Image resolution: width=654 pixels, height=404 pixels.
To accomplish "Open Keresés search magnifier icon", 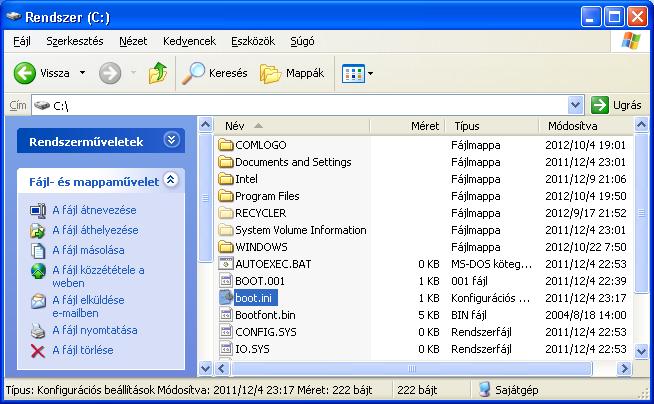I will point(194,73).
